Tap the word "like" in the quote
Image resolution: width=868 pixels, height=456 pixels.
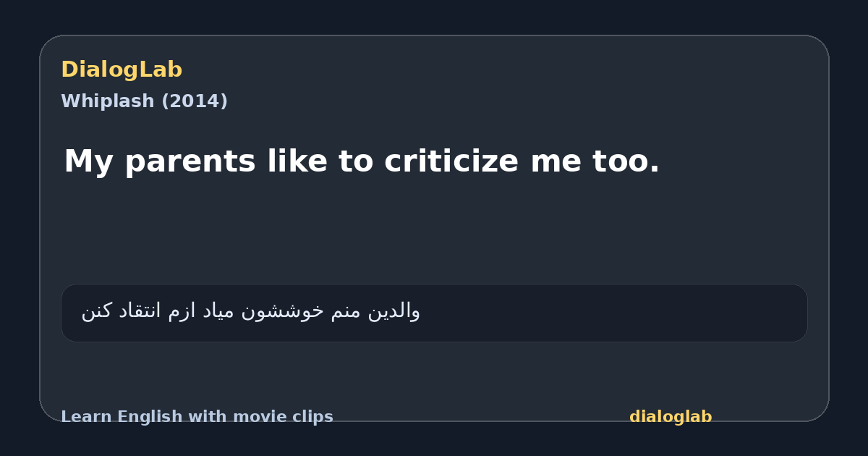coord(297,161)
